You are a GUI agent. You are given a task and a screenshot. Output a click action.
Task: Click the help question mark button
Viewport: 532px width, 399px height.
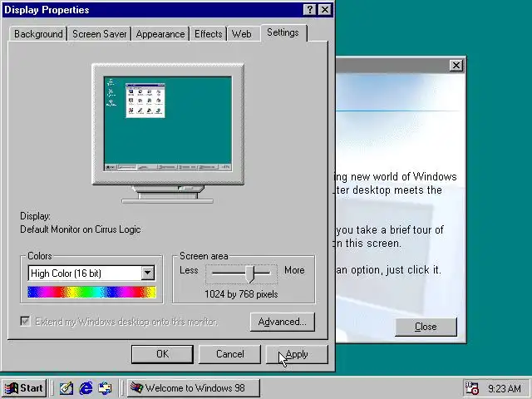click(x=310, y=9)
